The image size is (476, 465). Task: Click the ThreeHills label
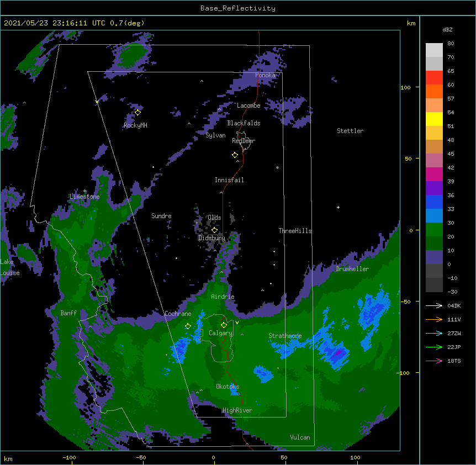(x=295, y=231)
